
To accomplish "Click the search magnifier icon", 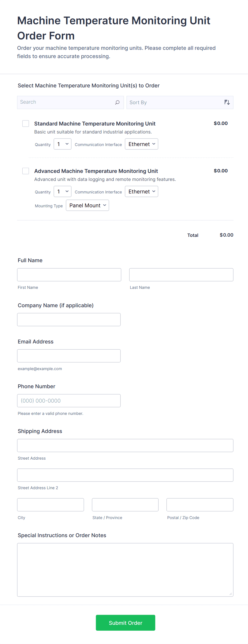I will pyautogui.click(x=117, y=103).
